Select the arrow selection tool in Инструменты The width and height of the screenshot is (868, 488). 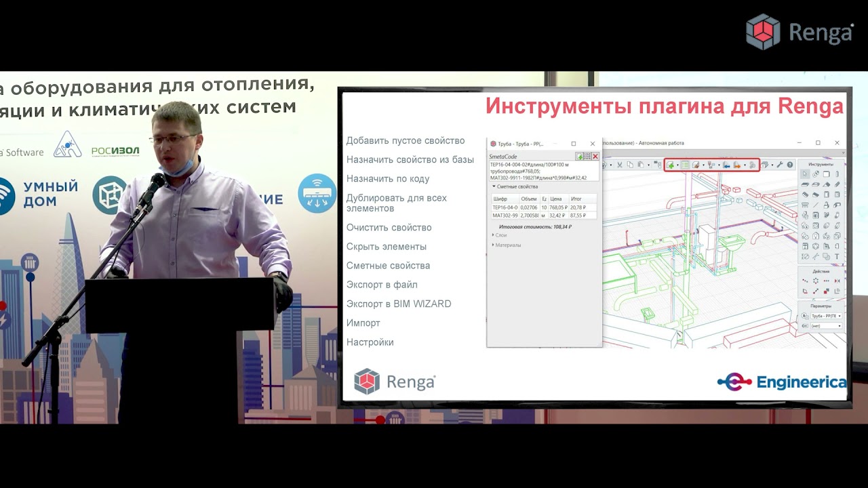[x=805, y=174]
